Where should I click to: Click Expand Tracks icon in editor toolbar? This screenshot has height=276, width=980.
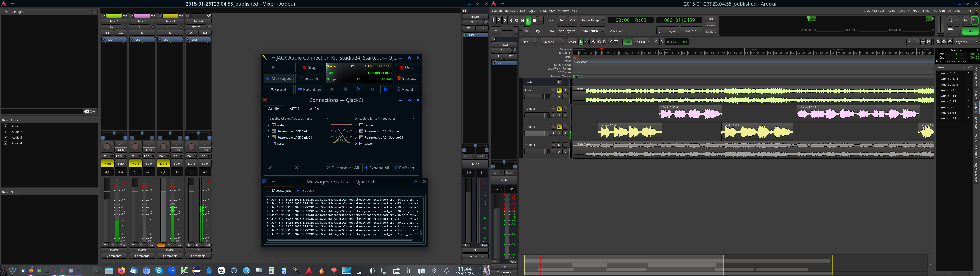tap(929, 42)
